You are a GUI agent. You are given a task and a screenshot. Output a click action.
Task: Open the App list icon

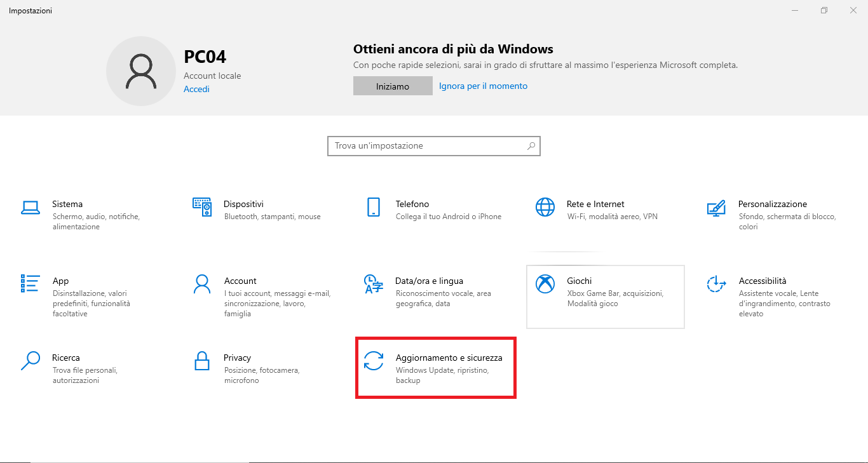(31, 284)
